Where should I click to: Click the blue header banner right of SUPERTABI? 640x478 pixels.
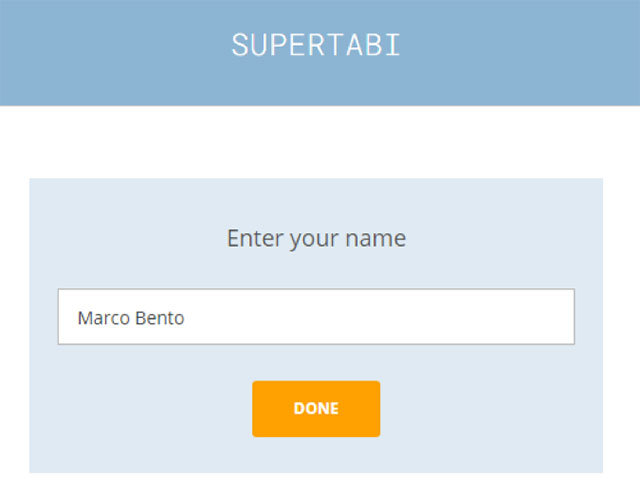pos(520,50)
